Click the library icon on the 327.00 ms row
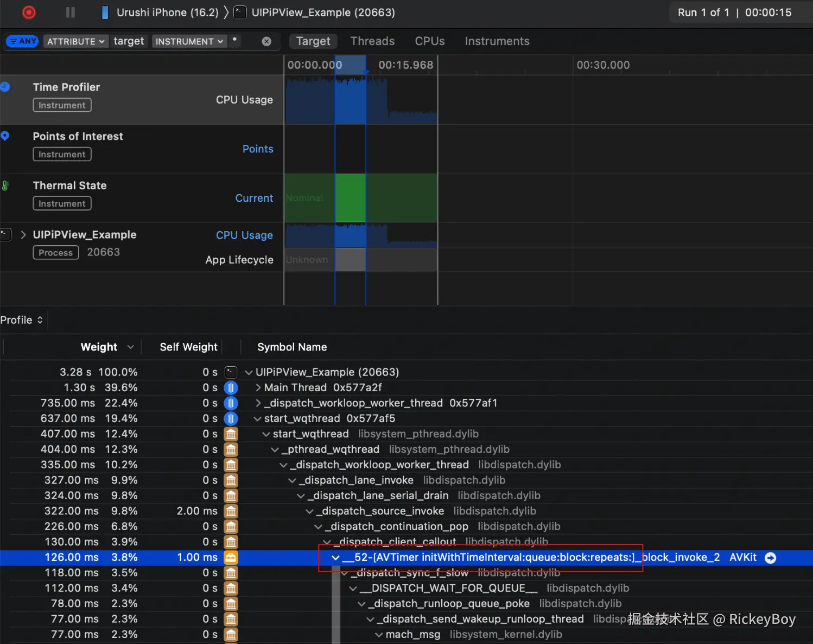Screen dimensions: 813x644 [x=231, y=480]
